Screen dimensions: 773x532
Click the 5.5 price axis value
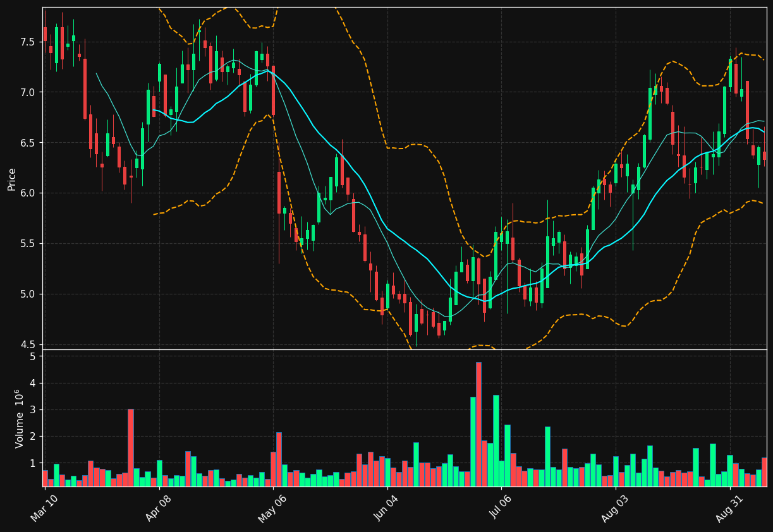point(28,243)
